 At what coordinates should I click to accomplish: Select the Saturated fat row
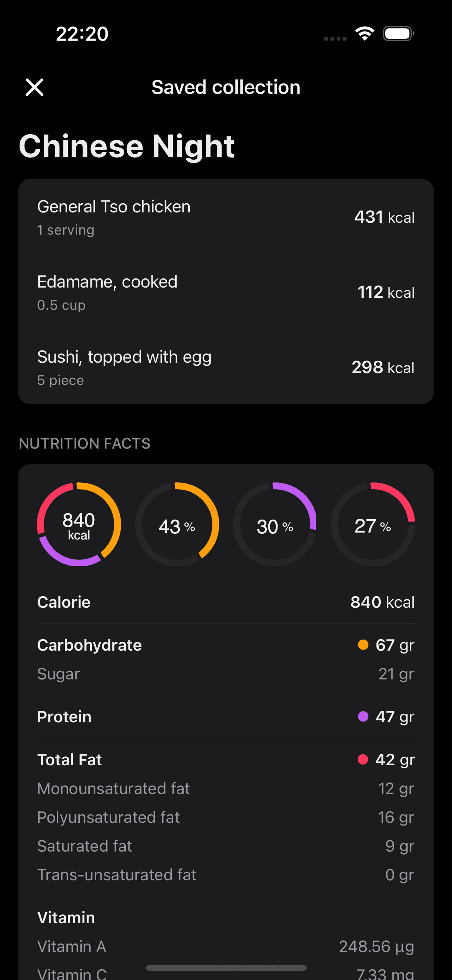[226, 846]
